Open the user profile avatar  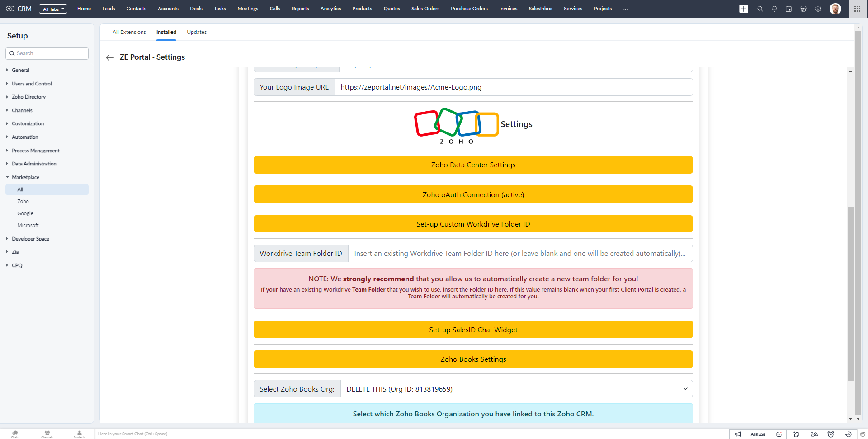pyautogui.click(x=835, y=9)
